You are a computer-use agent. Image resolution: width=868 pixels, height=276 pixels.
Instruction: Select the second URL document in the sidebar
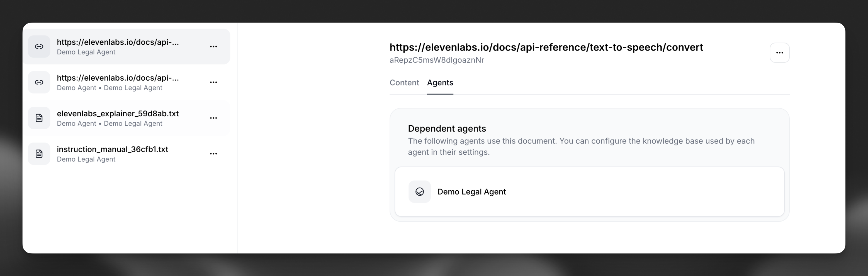click(118, 82)
